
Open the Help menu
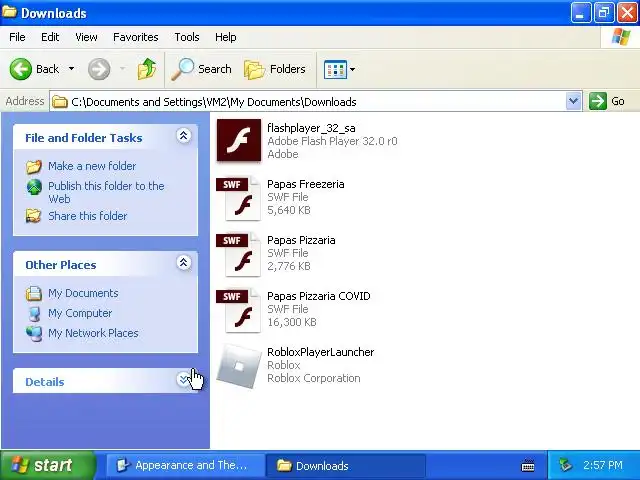[x=225, y=37]
